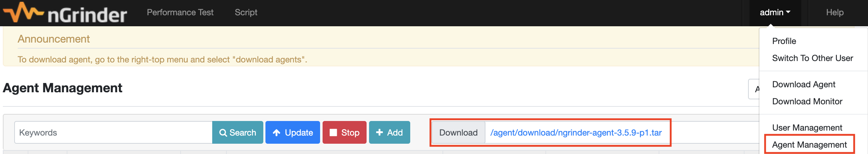The width and height of the screenshot is (868, 154).
Task: Click the ngrinder-agent-3.5.9-p1.tar download link
Action: 576,133
